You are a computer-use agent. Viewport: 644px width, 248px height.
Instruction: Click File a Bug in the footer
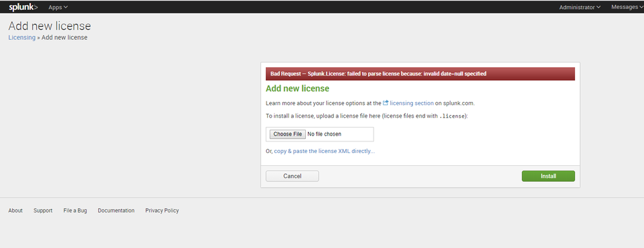tap(75, 211)
